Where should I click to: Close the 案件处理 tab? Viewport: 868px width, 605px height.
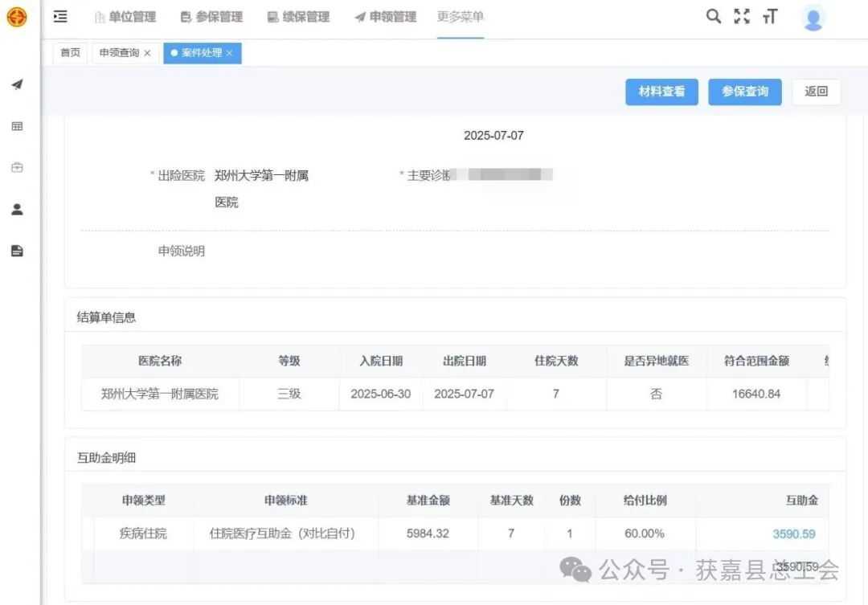(x=230, y=53)
